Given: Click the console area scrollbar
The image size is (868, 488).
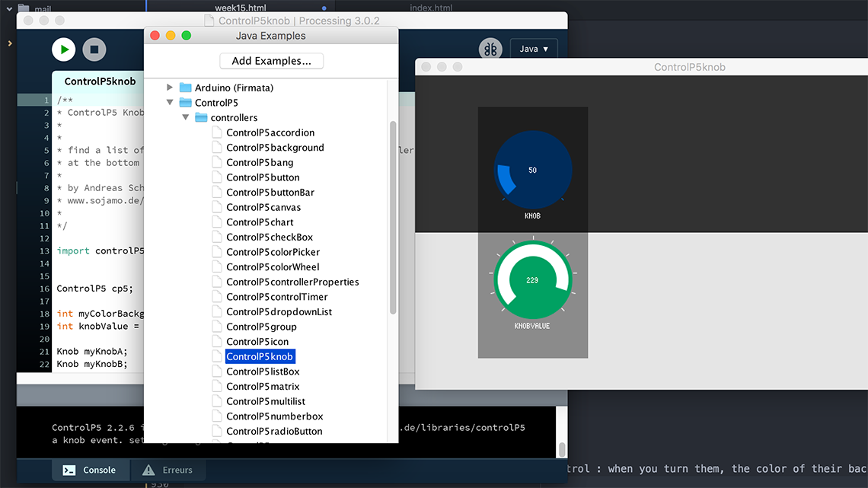Looking at the screenshot, I should [562, 449].
